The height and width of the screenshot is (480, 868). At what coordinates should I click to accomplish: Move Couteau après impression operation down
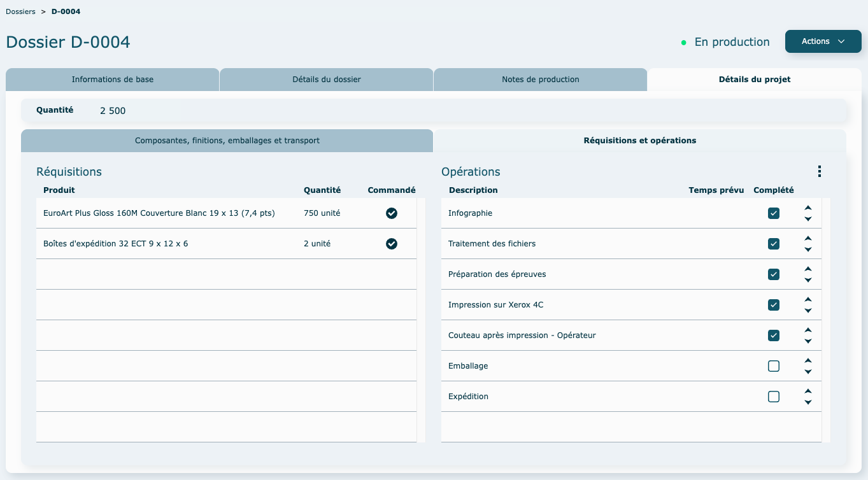[x=808, y=341]
